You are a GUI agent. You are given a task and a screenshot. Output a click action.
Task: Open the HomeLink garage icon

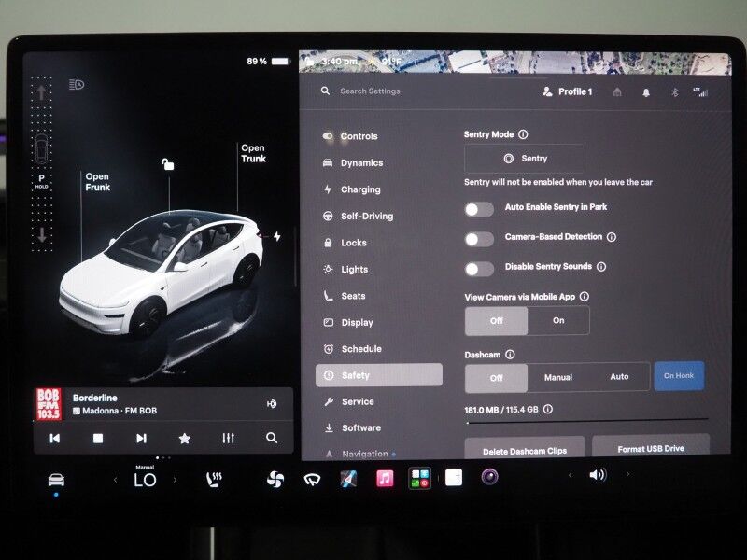point(617,91)
